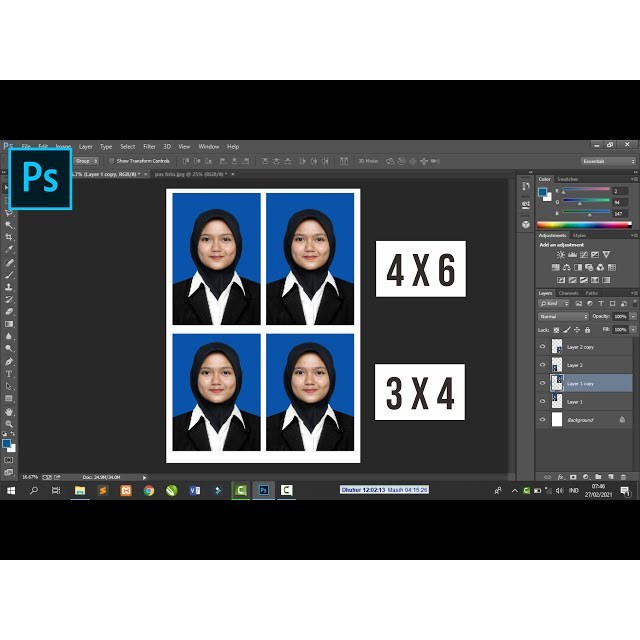Open the Opacity slider dropdown arrow

pyautogui.click(x=633, y=316)
